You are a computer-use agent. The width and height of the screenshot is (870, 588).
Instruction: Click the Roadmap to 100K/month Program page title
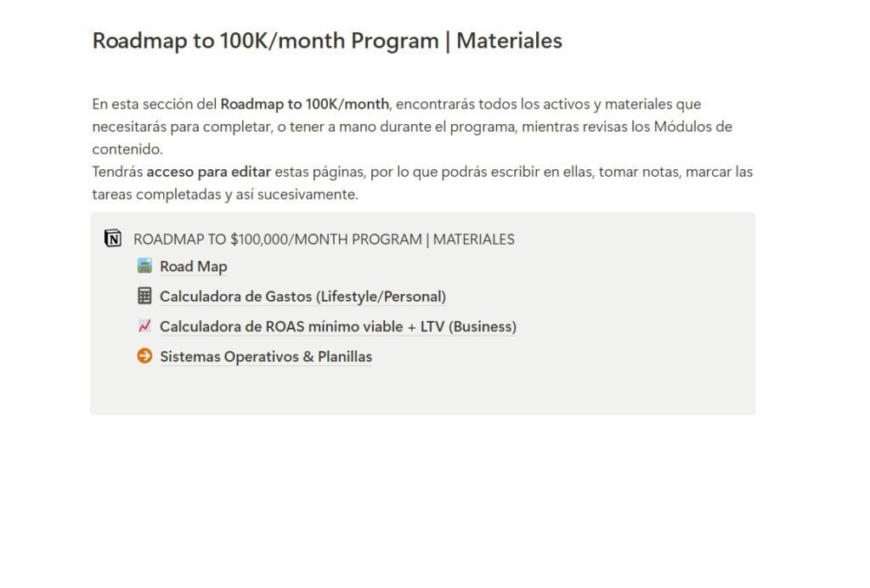[x=327, y=41]
